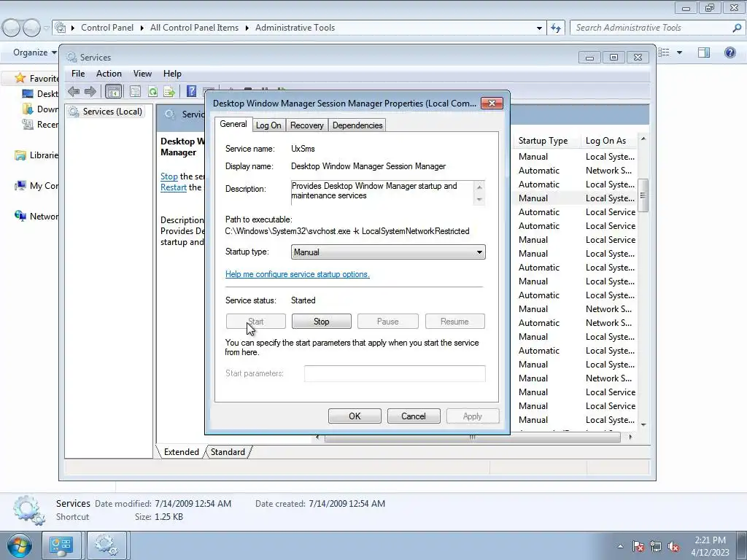This screenshot has height=560, width=747.
Task: Click the network tray icon
Action: tap(656, 546)
